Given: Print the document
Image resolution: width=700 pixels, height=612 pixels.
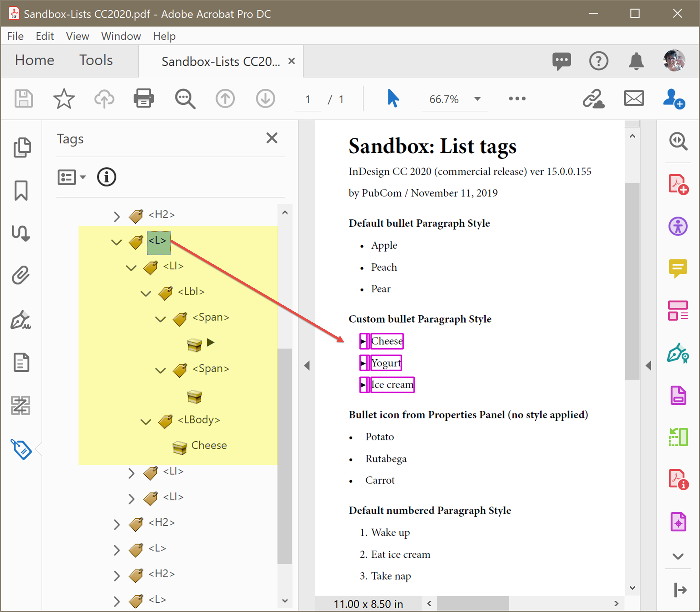Looking at the screenshot, I should [143, 98].
